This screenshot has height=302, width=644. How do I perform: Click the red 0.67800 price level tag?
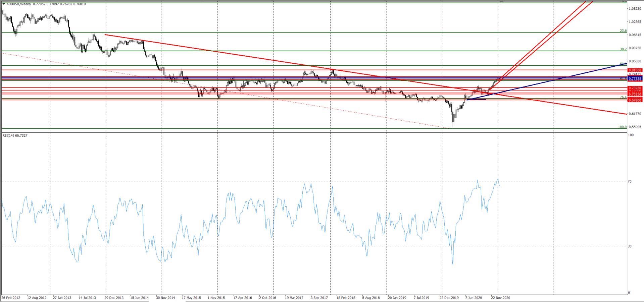(635, 100)
